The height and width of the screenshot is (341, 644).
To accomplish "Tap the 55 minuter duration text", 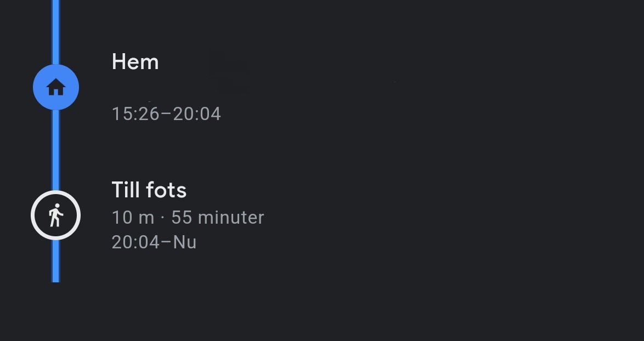I will [x=218, y=217].
